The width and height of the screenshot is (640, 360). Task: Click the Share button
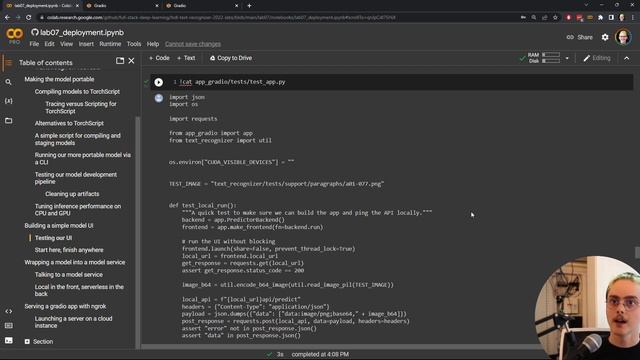click(580, 37)
